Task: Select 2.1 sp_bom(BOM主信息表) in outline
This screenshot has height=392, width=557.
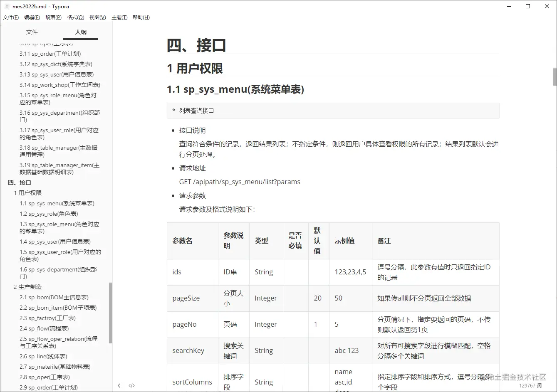Action: point(54,297)
